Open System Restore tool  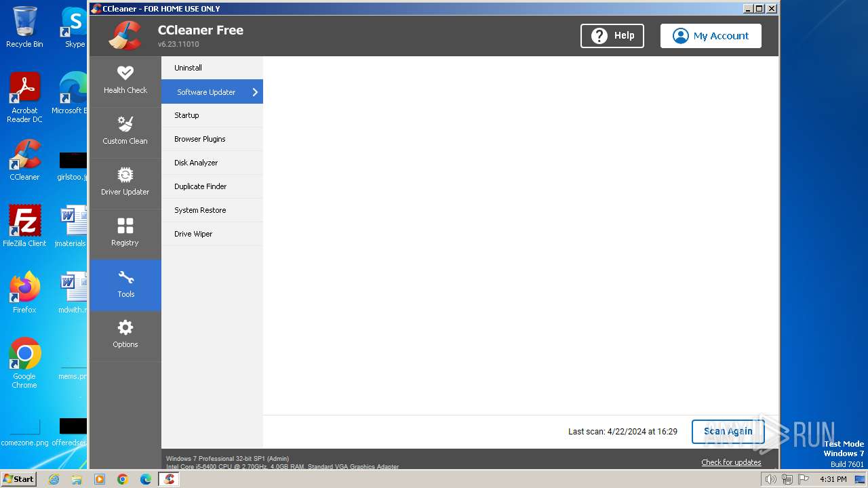[212, 210]
